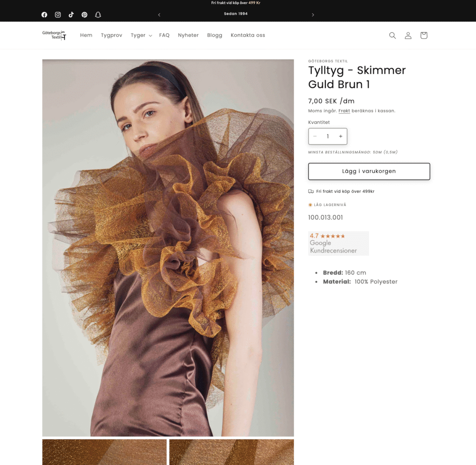Click the Sedan 1994 announcement text

236,13
